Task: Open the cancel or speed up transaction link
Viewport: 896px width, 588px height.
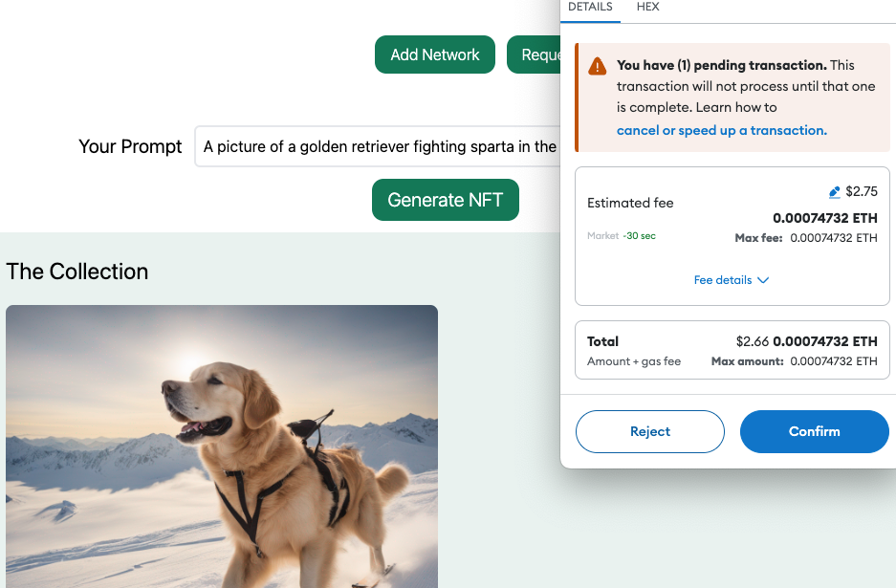Action: 722,130
